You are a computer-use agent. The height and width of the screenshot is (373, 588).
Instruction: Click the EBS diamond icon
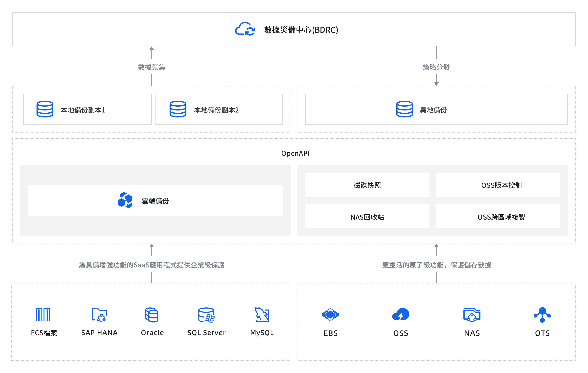click(x=330, y=315)
